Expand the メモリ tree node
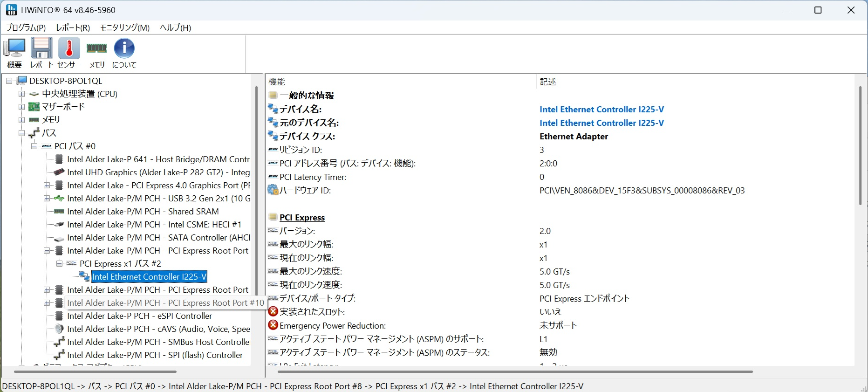This screenshot has width=868, height=392. 21,120
